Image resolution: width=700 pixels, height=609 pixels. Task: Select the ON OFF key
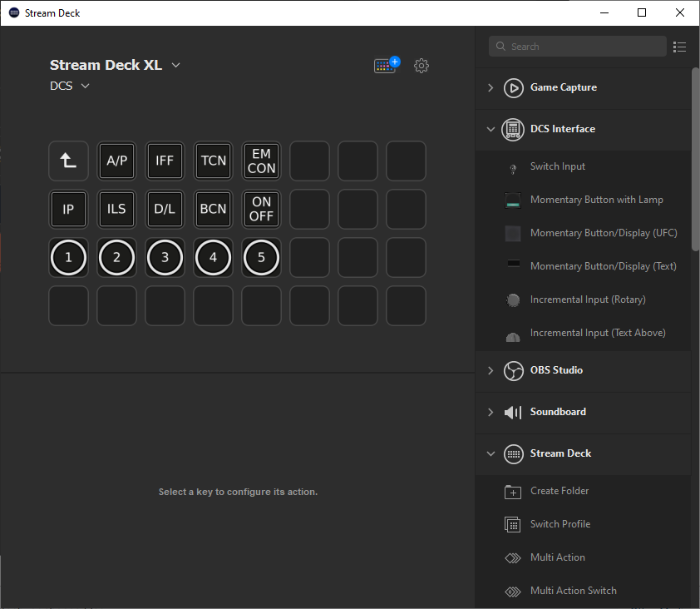(x=261, y=209)
